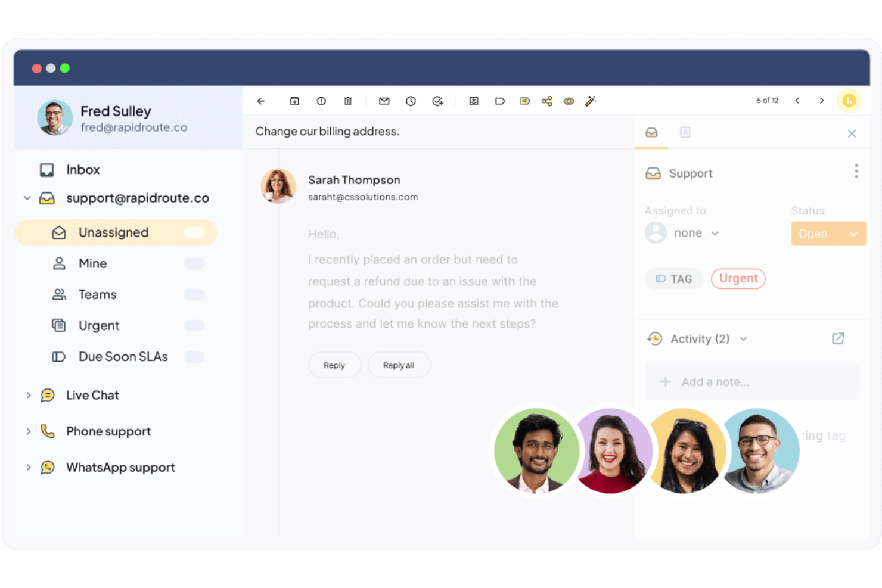This screenshot has height=588, width=882.
Task: Archive the current conversation
Action: (294, 101)
